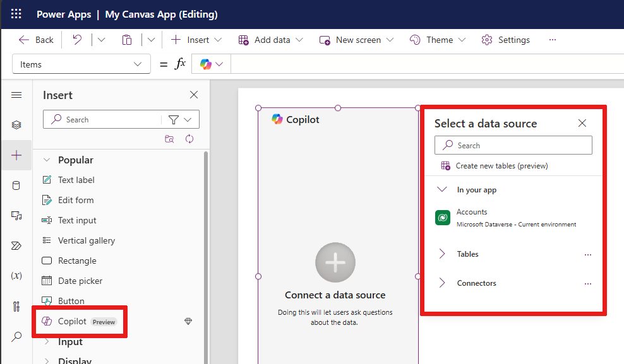
Task: Open the Power Automate flows panel
Action: 16,245
